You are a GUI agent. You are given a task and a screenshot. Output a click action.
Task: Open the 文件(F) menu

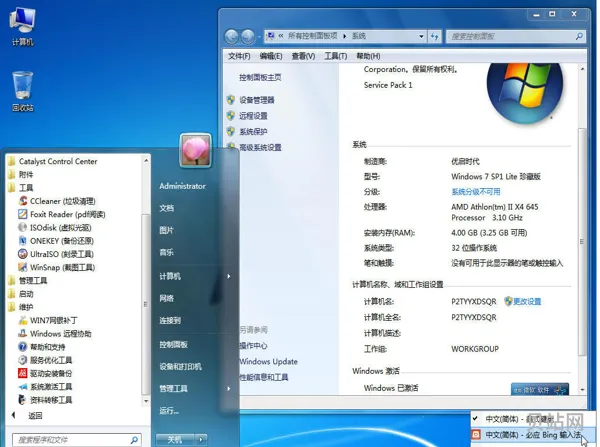point(239,56)
